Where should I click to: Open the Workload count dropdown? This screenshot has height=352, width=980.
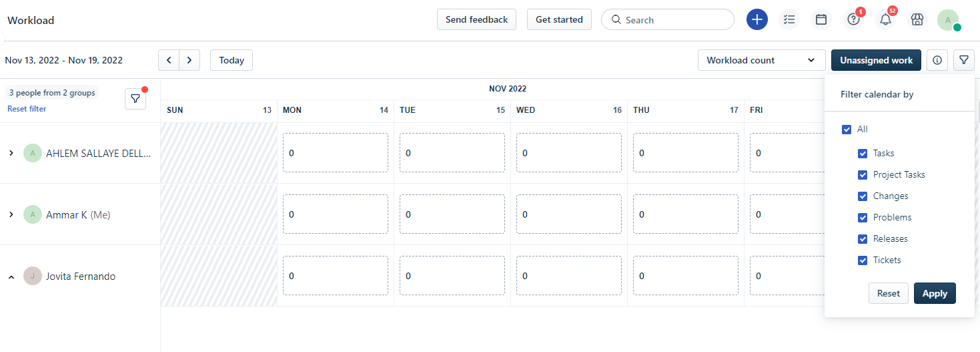761,60
